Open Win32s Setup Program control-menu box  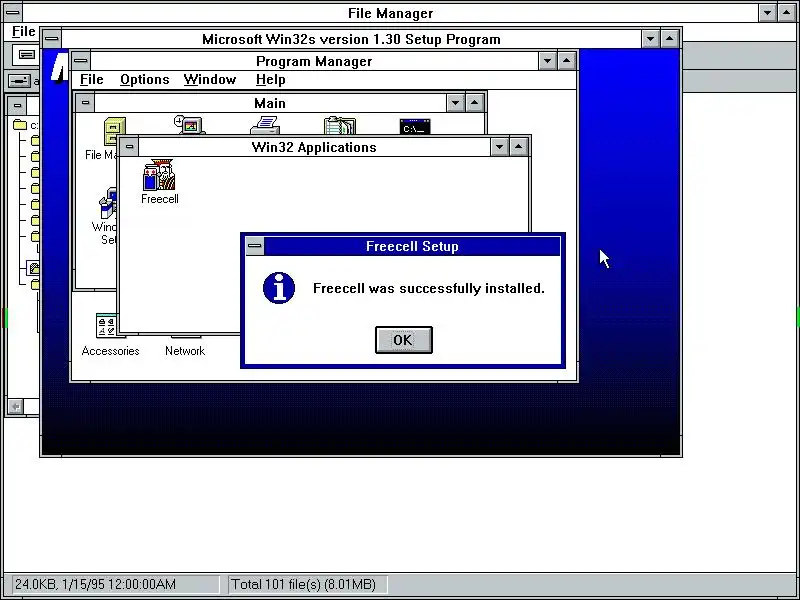pos(52,39)
